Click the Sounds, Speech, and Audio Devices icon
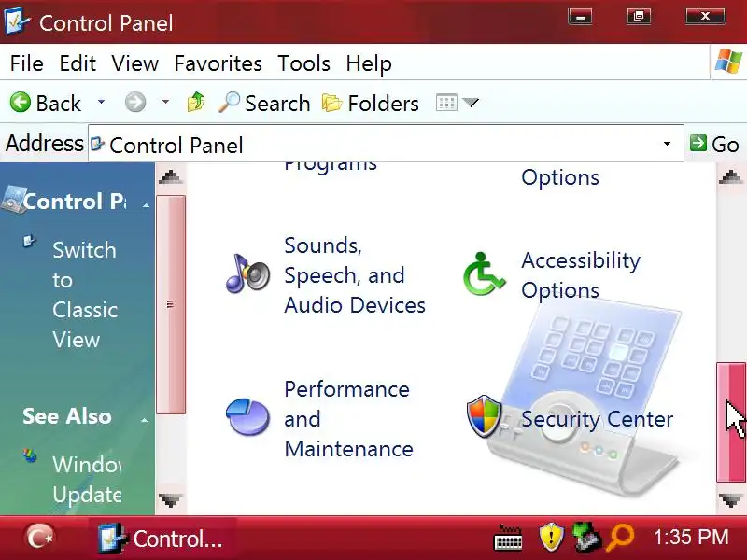 [x=247, y=273]
